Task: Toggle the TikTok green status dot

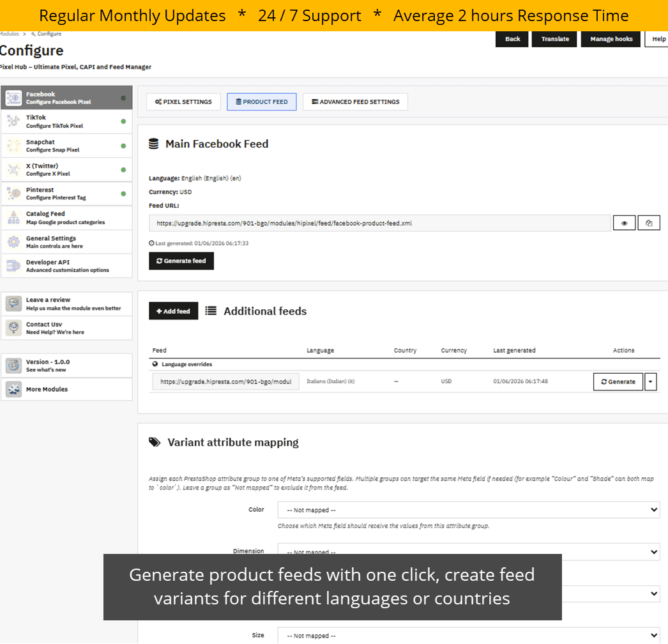Action: tap(123, 121)
